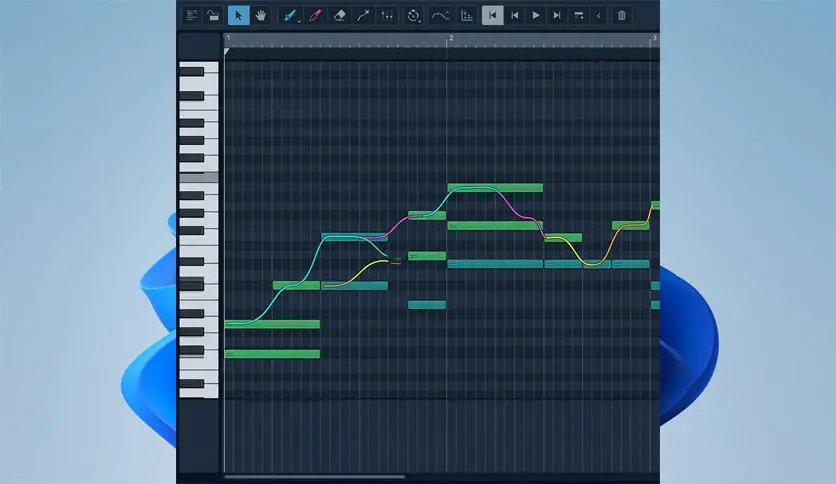Click the bar 2 ruler marker
The height and width of the screenshot is (484, 836).
(451, 38)
